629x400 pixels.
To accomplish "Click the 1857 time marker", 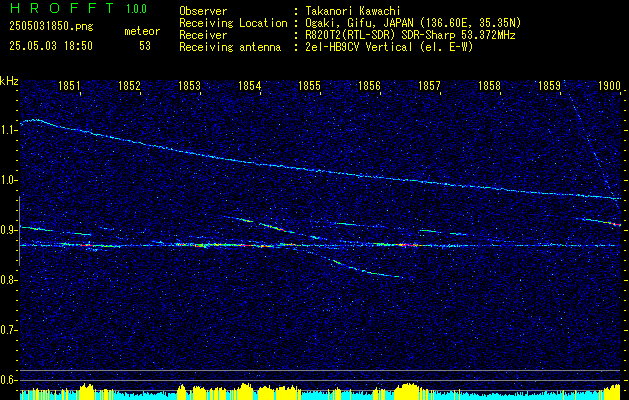I will [430, 85].
